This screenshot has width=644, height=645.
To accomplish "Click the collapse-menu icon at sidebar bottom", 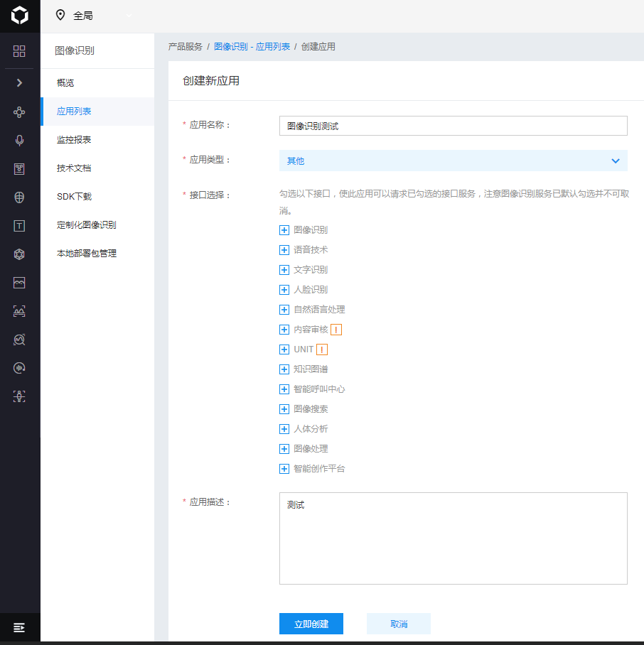I will 19,628.
